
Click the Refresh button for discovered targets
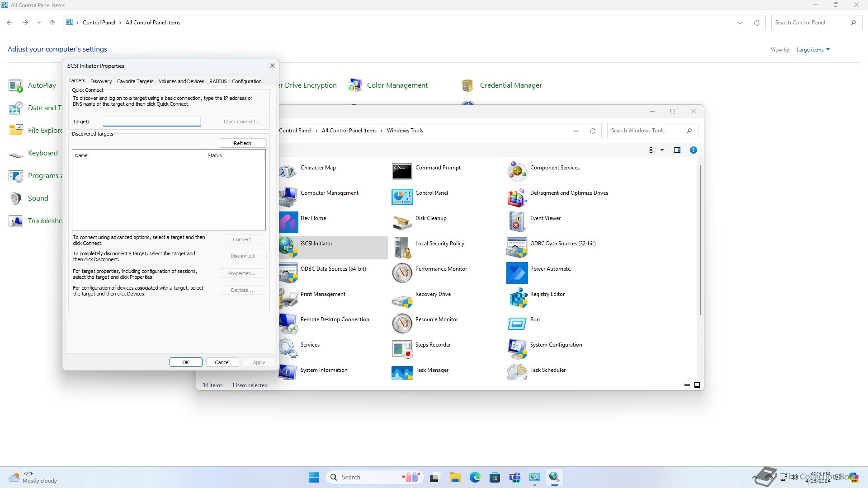pyautogui.click(x=242, y=143)
